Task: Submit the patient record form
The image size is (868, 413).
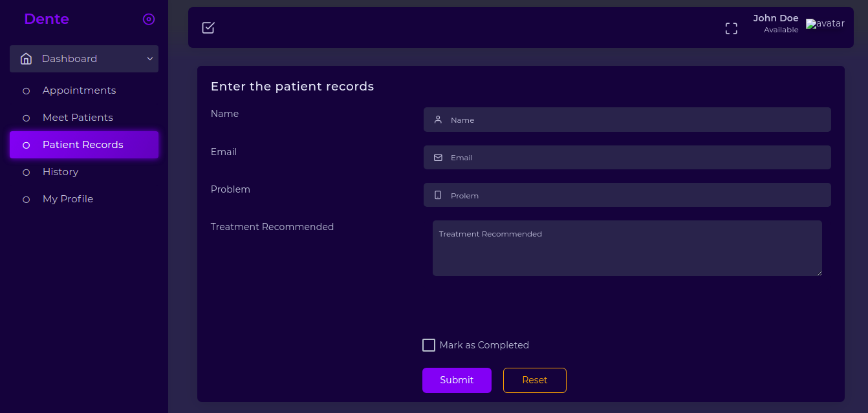Action: tap(457, 380)
